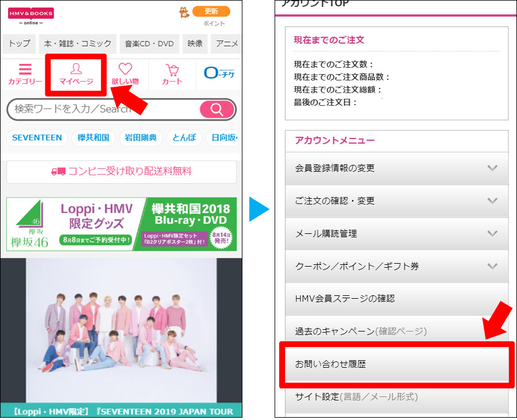517x420 pixels.
Task: Open お問い合わせ履歴 menu entry
Action: [396, 364]
